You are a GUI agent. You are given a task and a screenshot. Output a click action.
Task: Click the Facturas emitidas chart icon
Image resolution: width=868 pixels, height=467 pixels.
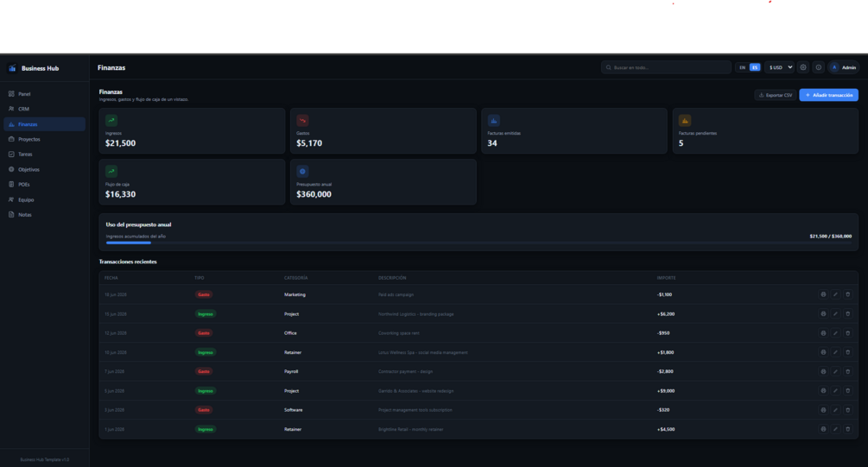pos(494,120)
